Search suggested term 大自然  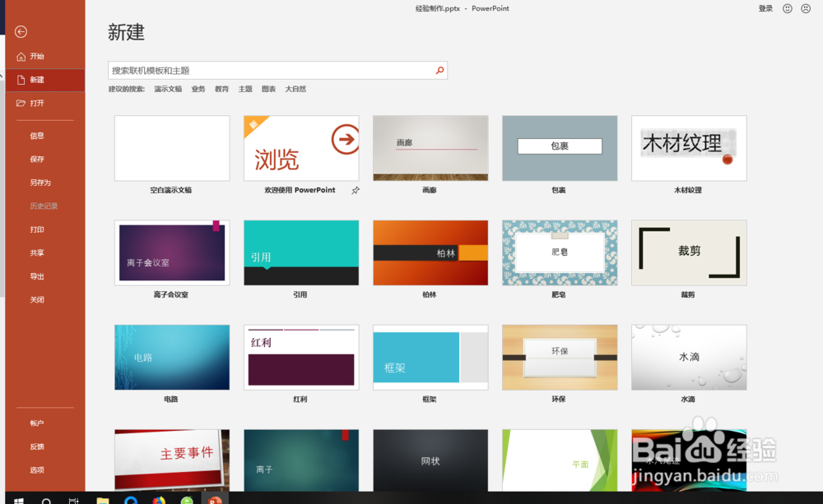coord(295,89)
